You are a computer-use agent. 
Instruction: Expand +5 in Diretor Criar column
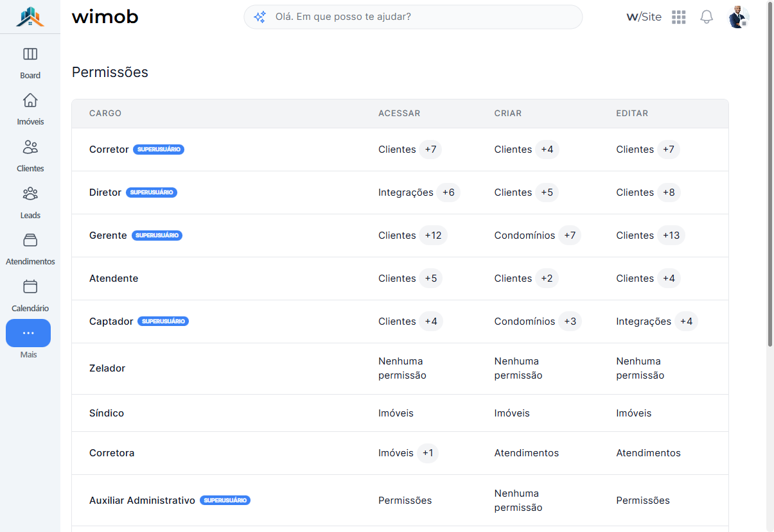547,193
